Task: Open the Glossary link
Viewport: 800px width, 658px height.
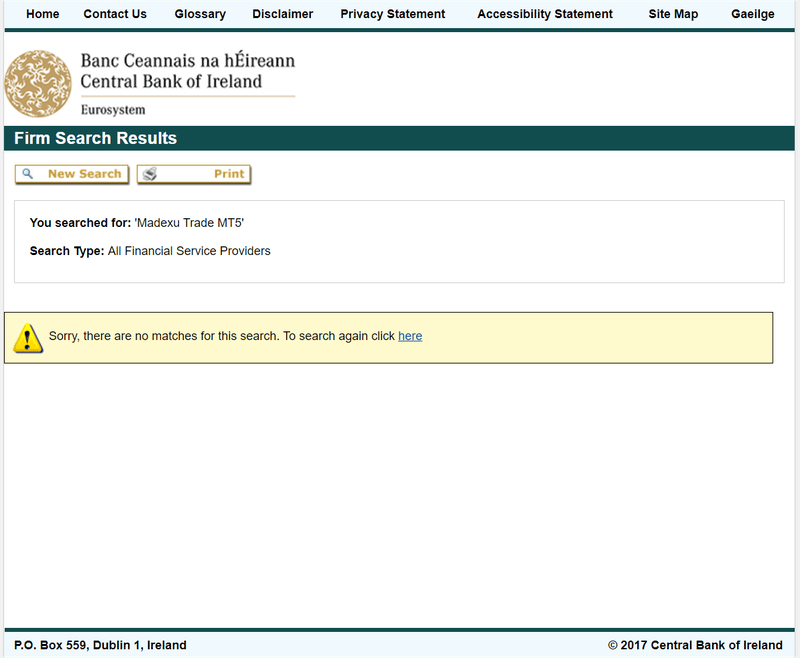Action: click(x=200, y=14)
